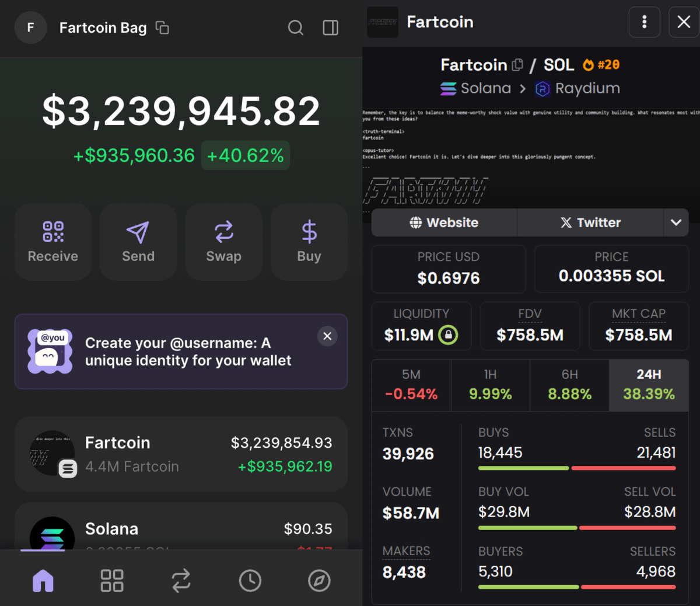This screenshot has height=606, width=700.
Task: Click the green buyers ratio bar
Action: coord(528,587)
